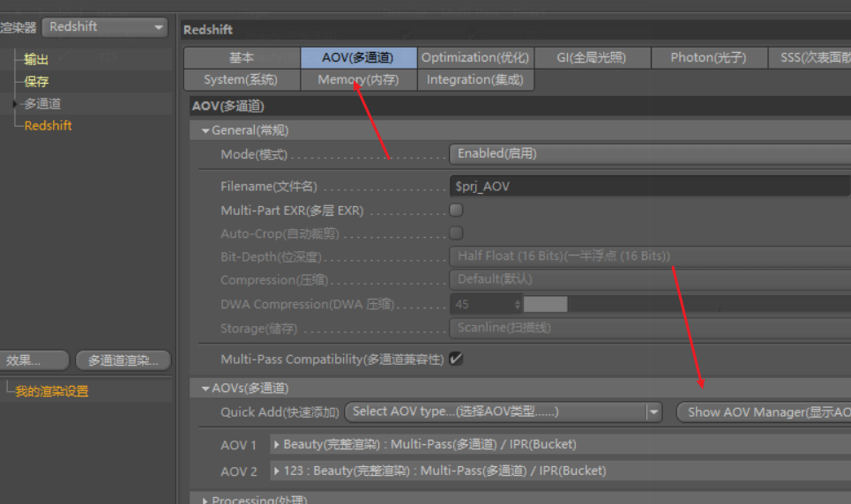Switch to the 基本 tab
Viewport: 851px width, 504px height.
click(x=242, y=57)
